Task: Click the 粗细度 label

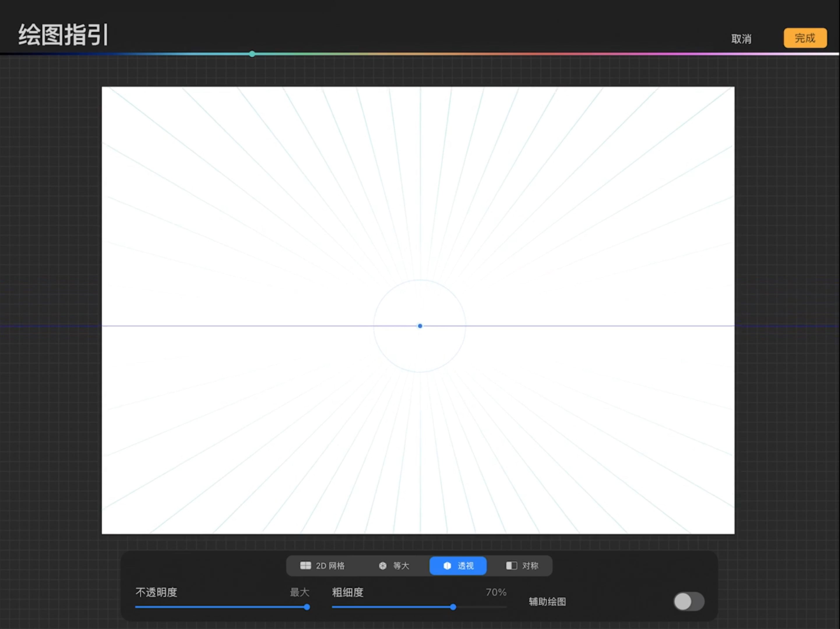Action: click(x=348, y=592)
